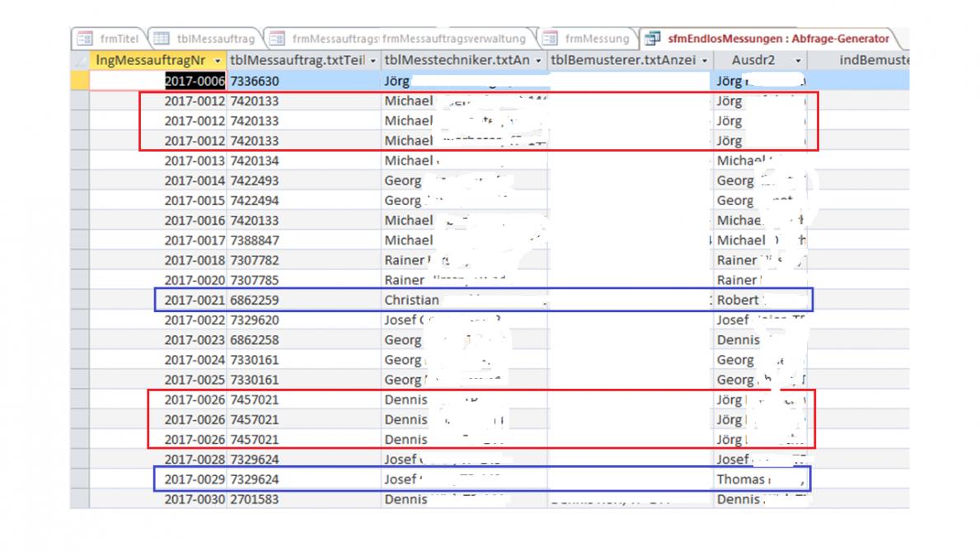
Task: Click the cell 2017-0025
Action: [158, 380]
